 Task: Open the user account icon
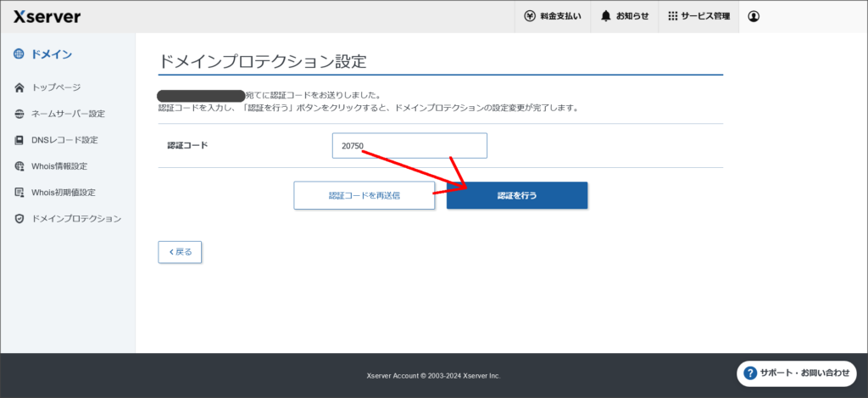pyautogui.click(x=754, y=17)
